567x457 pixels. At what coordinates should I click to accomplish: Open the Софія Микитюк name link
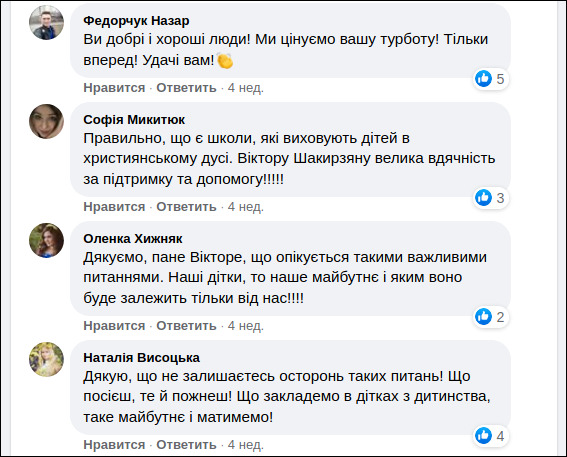tap(134, 120)
